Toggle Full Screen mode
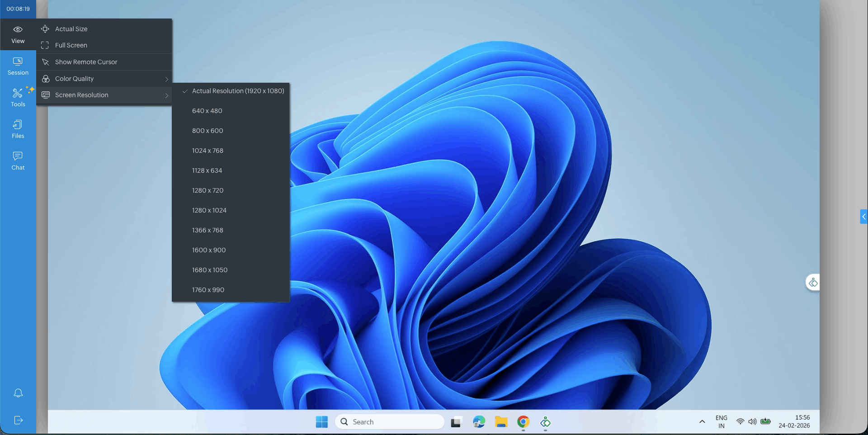 (71, 45)
